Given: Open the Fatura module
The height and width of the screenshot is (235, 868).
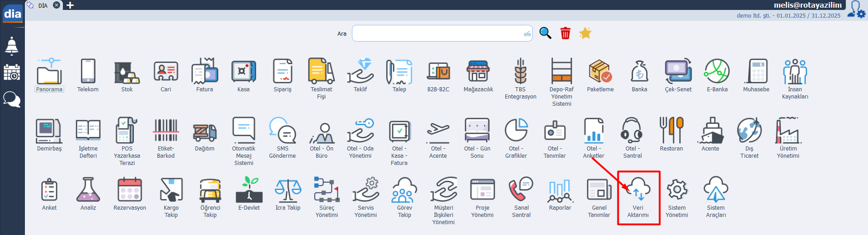Looking at the screenshot, I should click(204, 72).
